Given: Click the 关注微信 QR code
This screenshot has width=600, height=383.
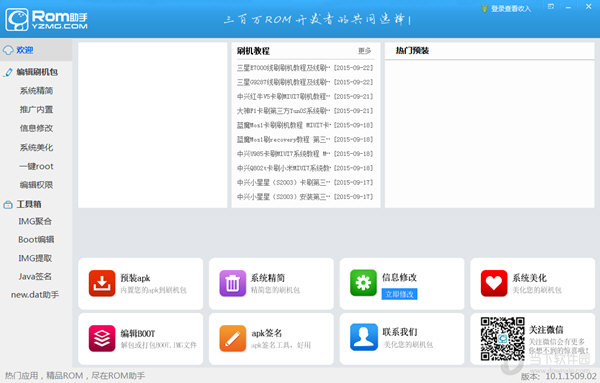Looking at the screenshot, I should click(502, 339).
